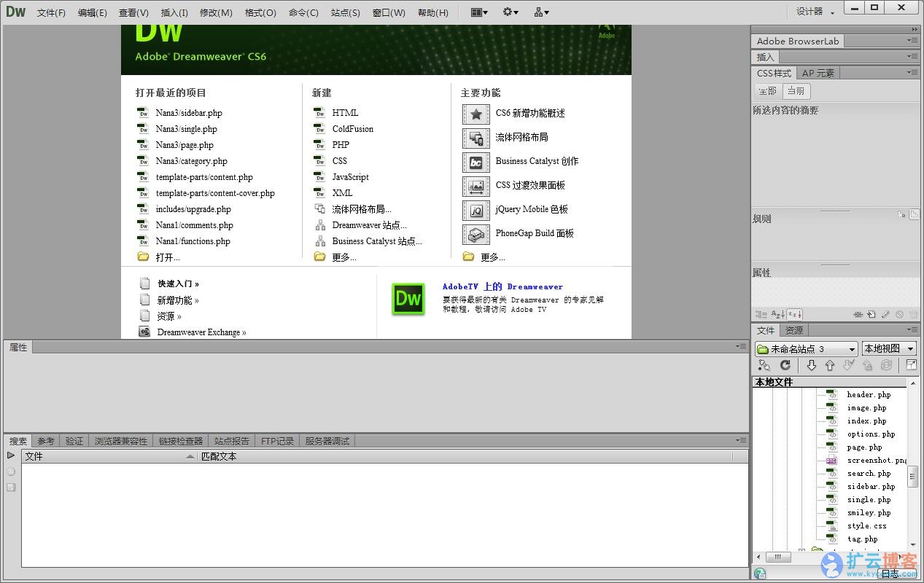Click the disable CSS property icon

coord(899,315)
